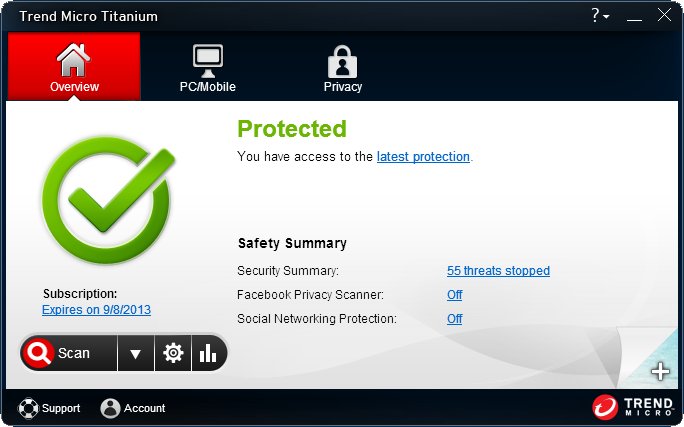Viewport: 684px width, 427px height.
Task: Switch to Privacy tab
Action: click(x=342, y=67)
